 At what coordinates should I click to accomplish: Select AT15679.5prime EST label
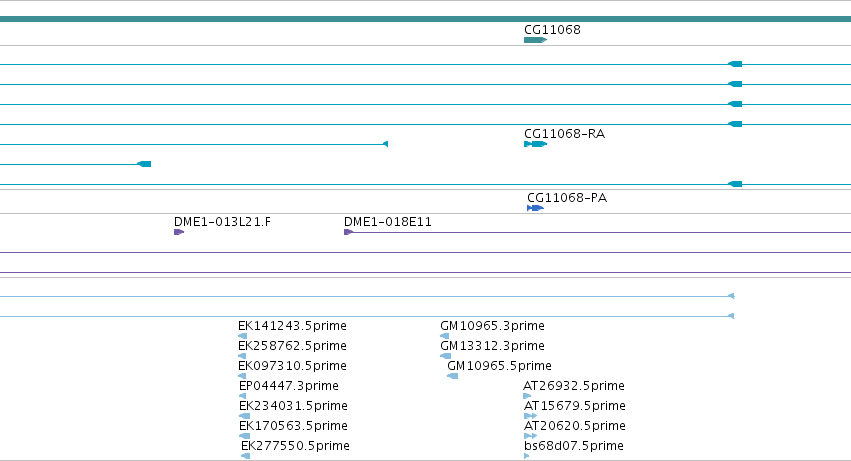tap(575, 406)
